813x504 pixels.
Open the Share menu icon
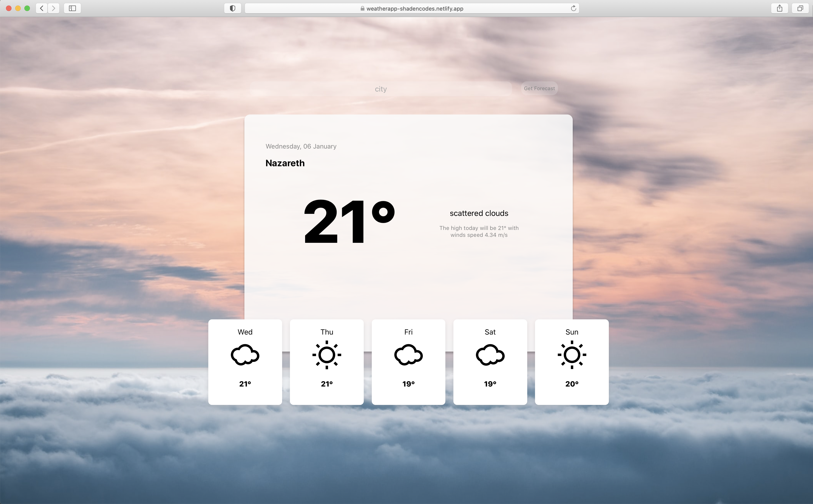779,8
